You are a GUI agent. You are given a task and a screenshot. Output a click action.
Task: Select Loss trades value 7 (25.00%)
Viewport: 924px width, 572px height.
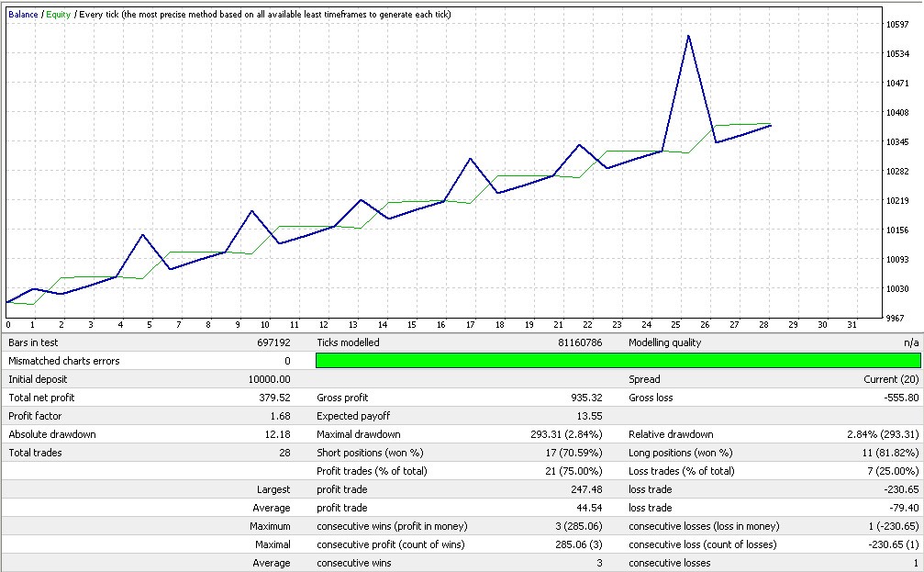pyautogui.click(x=893, y=471)
